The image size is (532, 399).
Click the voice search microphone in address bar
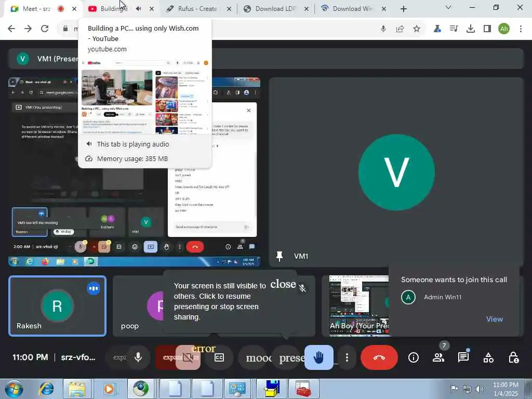tap(383, 29)
